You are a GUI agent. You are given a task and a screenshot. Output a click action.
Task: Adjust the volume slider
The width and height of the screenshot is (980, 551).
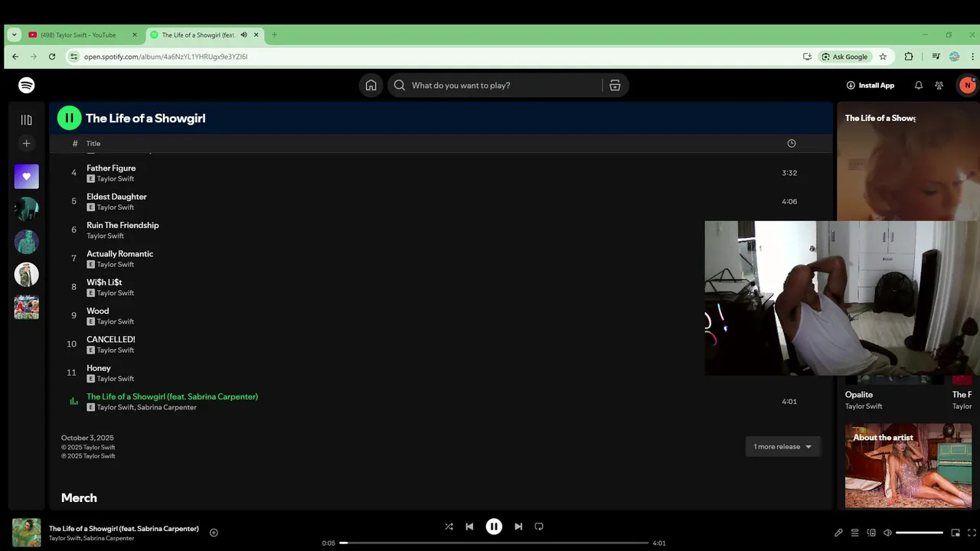[x=920, y=533]
